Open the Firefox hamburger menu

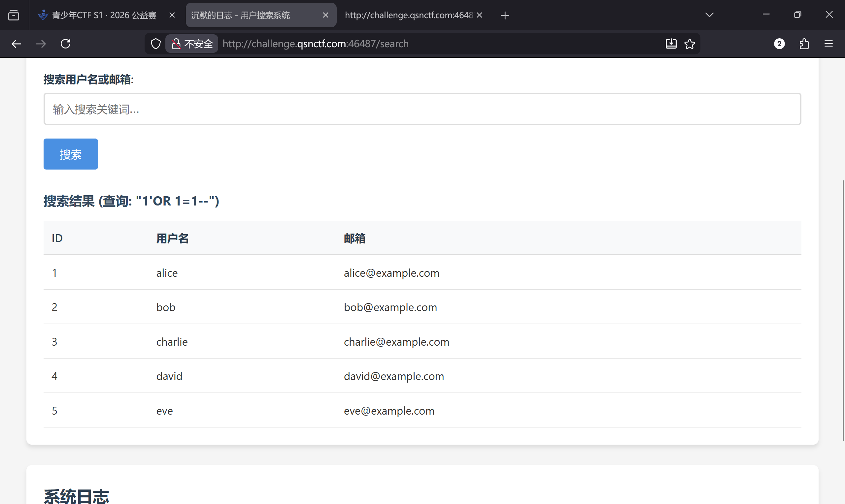click(828, 44)
